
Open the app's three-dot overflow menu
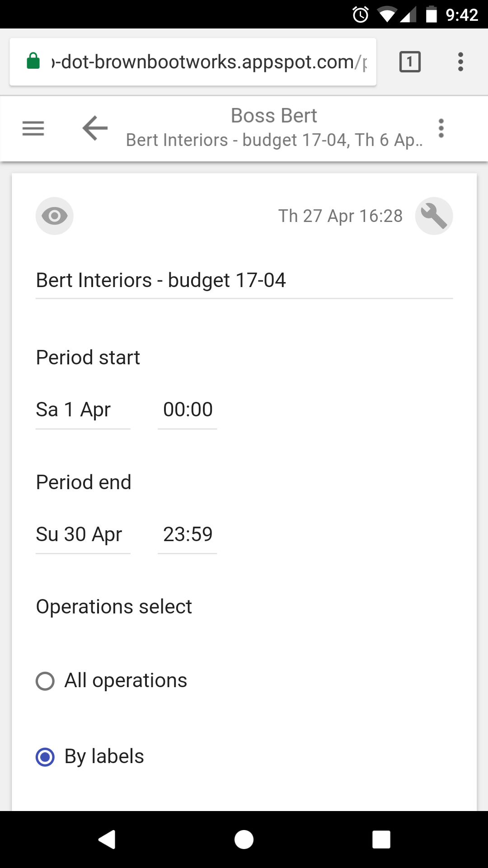tap(441, 128)
